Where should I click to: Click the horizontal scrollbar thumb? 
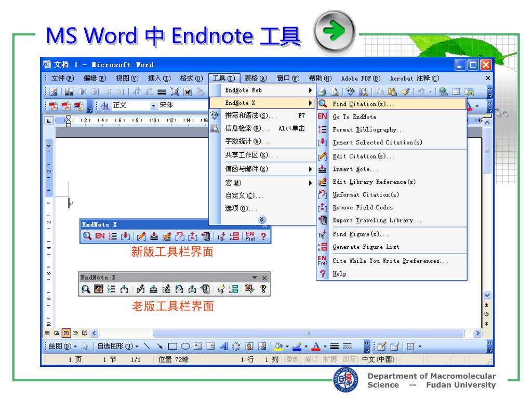click(309, 333)
